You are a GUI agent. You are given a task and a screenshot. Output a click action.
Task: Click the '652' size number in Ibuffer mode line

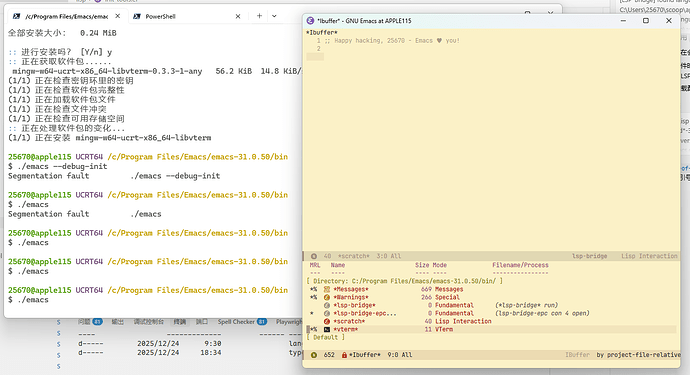pos(329,355)
